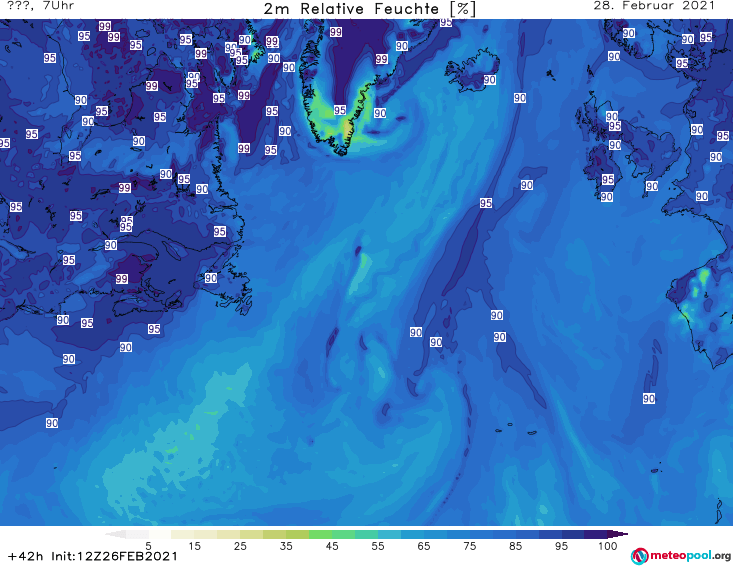Click the pale grey arrow tip of the colorbar
The width and height of the screenshot is (733, 566).
pos(115,534)
